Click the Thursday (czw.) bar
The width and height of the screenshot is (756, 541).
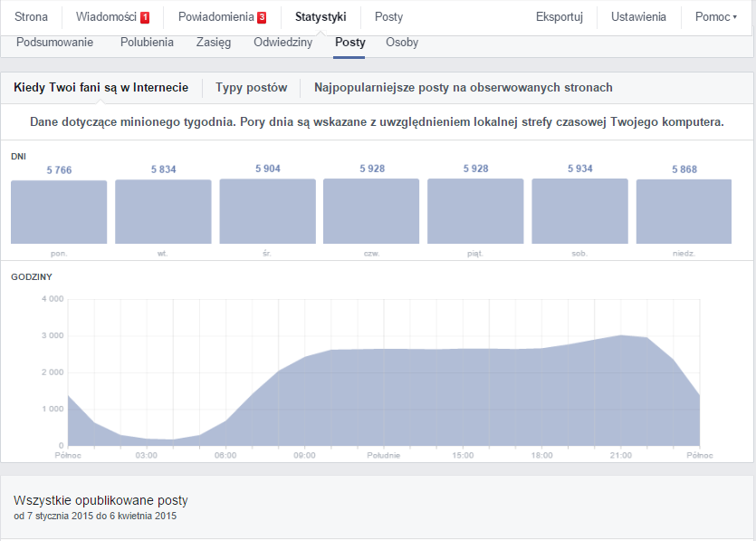click(371, 211)
